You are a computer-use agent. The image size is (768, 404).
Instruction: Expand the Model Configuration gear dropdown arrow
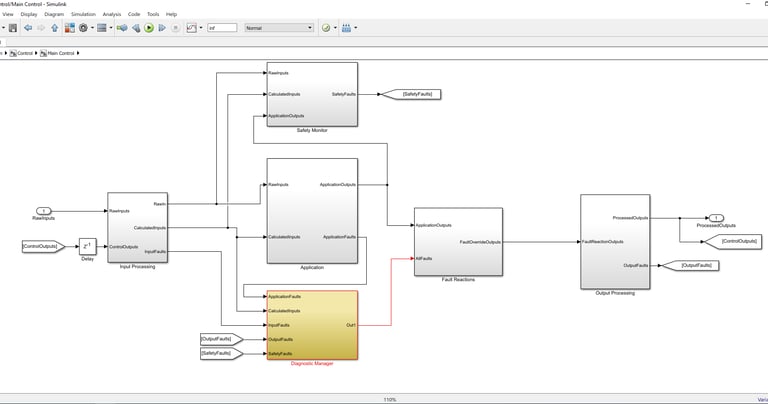tap(92, 28)
